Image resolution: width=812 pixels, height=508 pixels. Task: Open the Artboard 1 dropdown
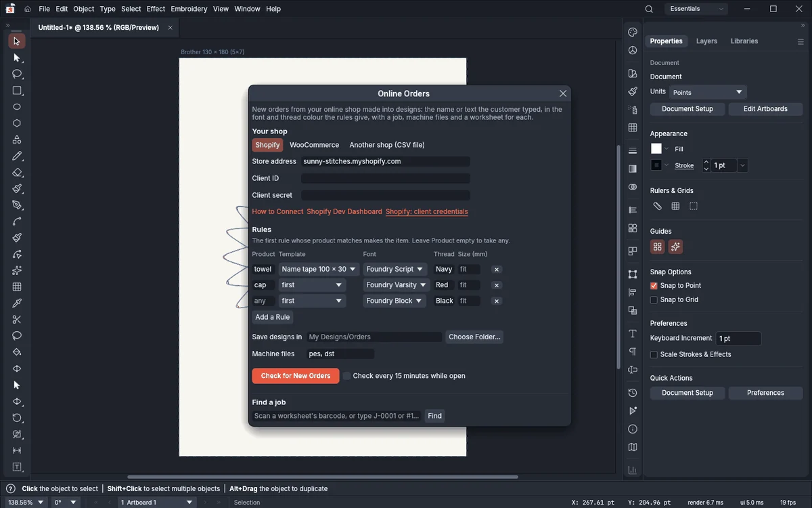(x=156, y=503)
